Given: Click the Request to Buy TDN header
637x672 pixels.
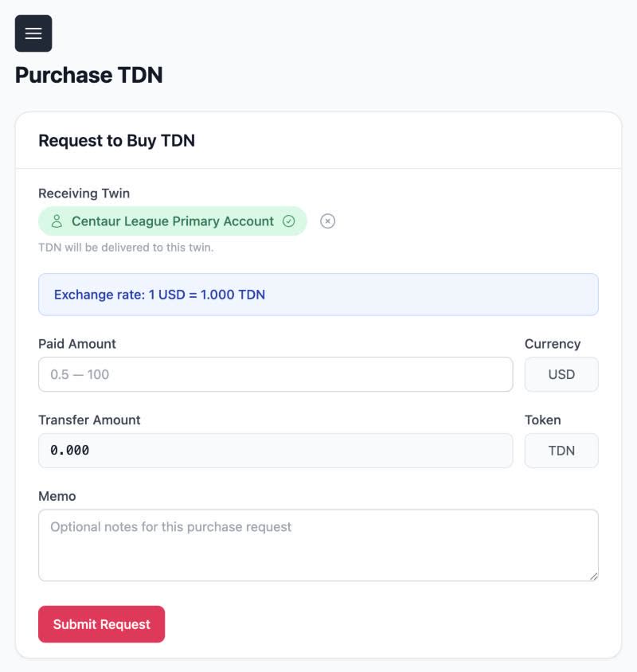Looking at the screenshot, I should click(116, 141).
